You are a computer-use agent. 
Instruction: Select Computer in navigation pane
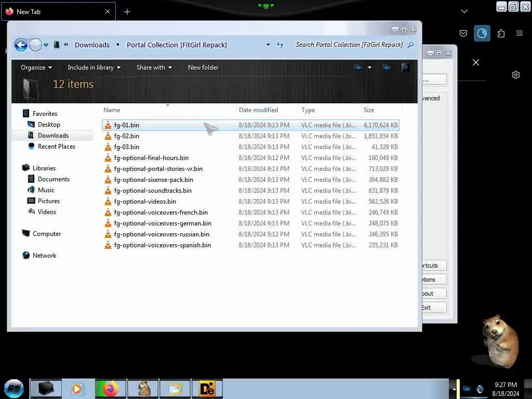click(46, 233)
